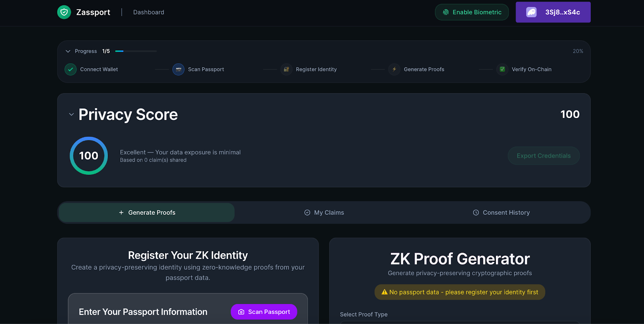This screenshot has height=324, width=644.
Task: Open the Consent History tab
Action: coord(501,212)
